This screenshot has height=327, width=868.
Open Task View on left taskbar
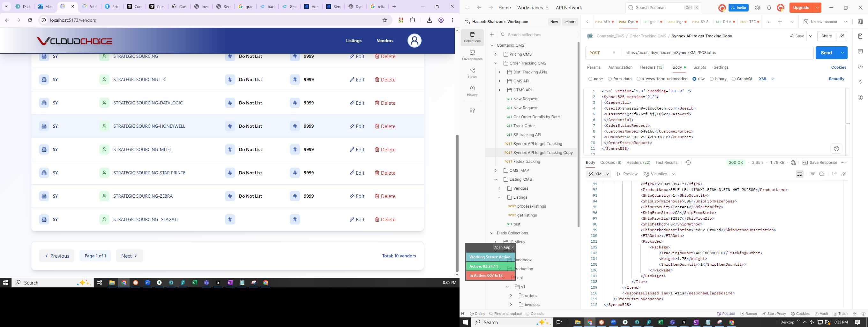99,283
